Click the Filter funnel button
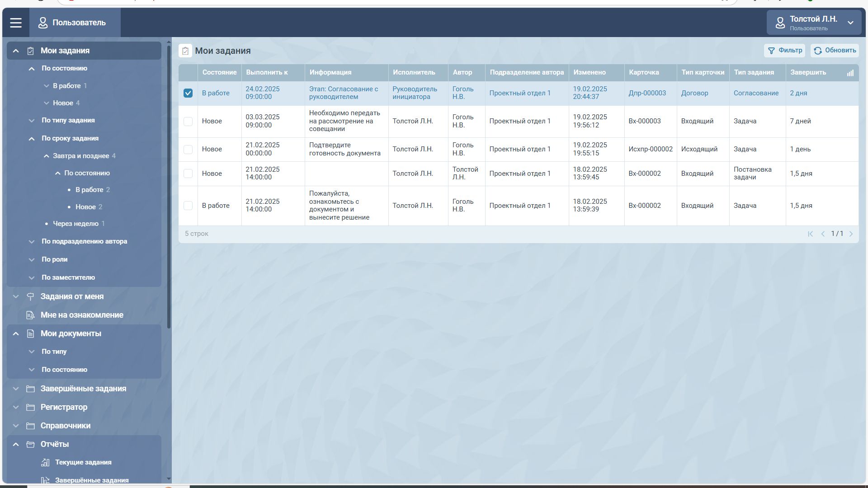 coord(784,51)
